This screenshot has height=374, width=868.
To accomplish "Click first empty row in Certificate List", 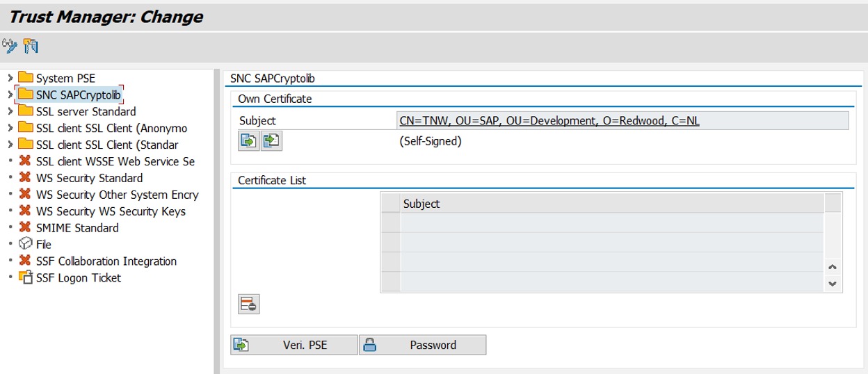I will [612, 222].
